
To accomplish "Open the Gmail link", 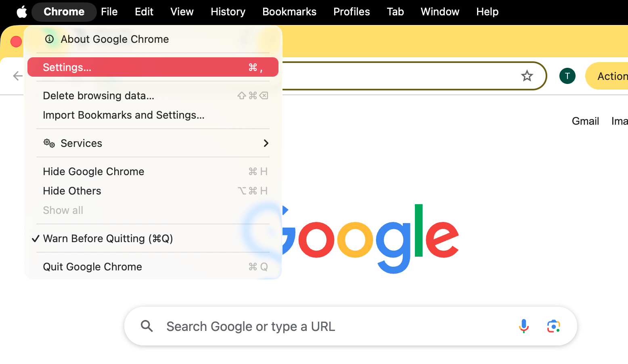I will pos(585,121).
